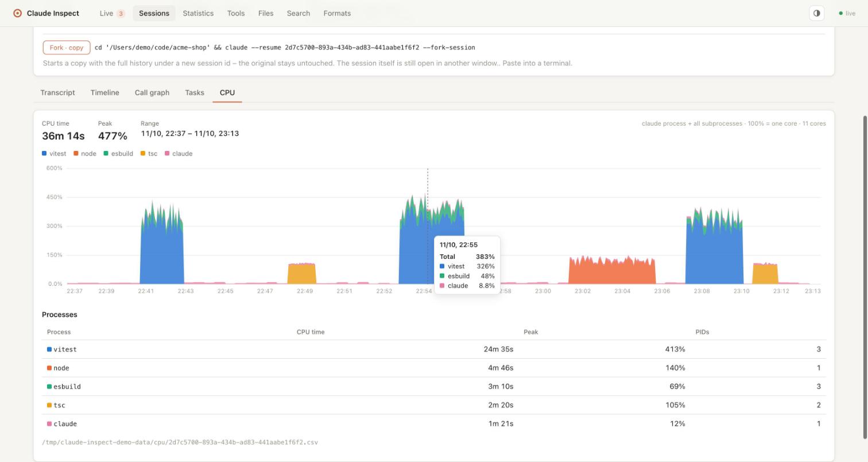Switch to the Timeline tab
Image resolution: width=868 pixels, height=462 pixels.
pos(104,92)
